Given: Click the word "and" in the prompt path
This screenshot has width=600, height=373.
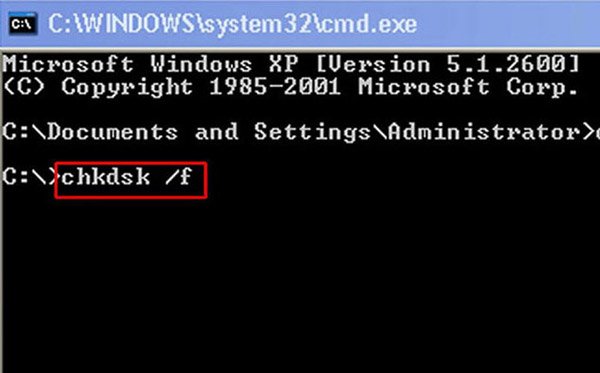Looking at the screenshot, I should pyautogui.click(x=217, y=132).
